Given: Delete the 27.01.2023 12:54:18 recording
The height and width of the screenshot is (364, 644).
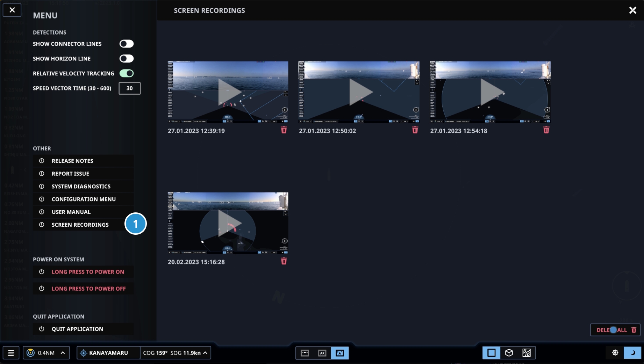Looking at the screenshot, I should [x=546, y=130].
